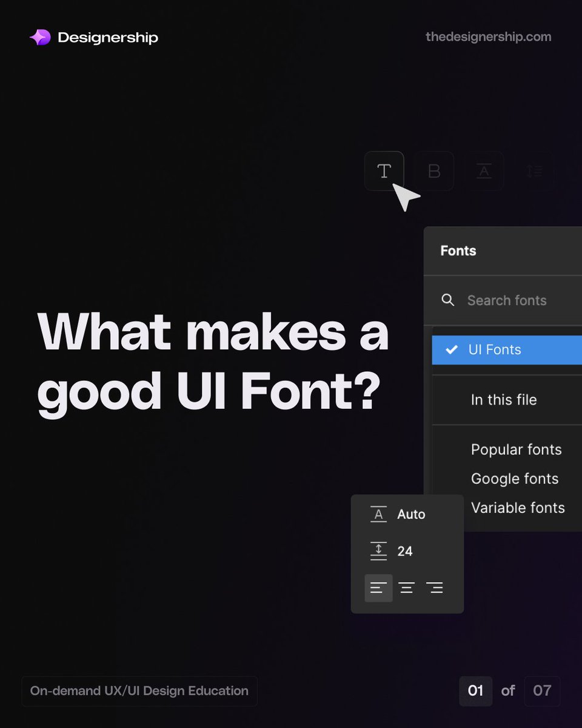Select left text alignment

[x=378, y=587]
